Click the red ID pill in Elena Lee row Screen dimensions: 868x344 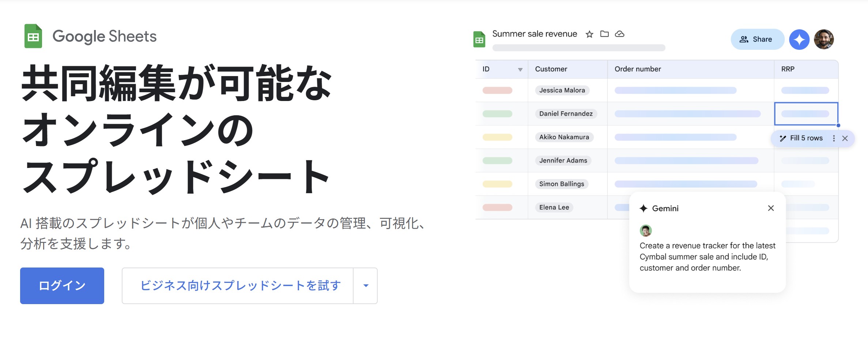click(x=497, y=207)
